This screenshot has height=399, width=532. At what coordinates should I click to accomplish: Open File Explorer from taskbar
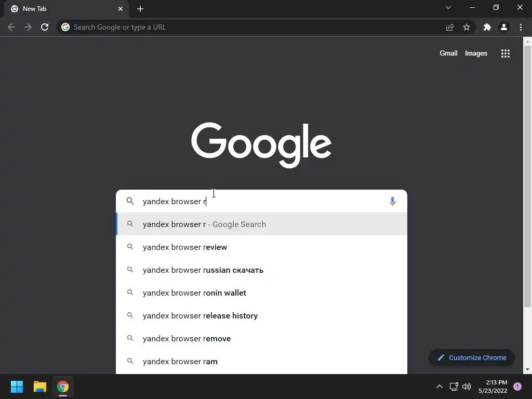click(x=39, y=387)
